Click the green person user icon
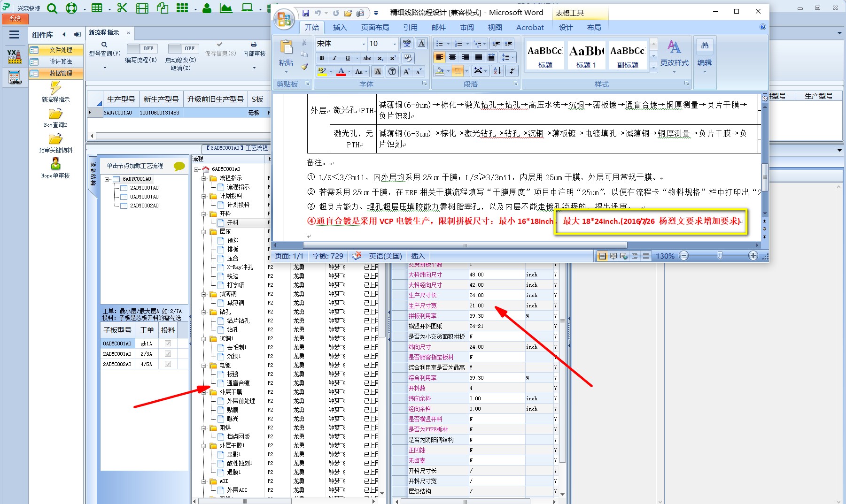The height and width of the screenshot is (504, 846). [207, 8]
